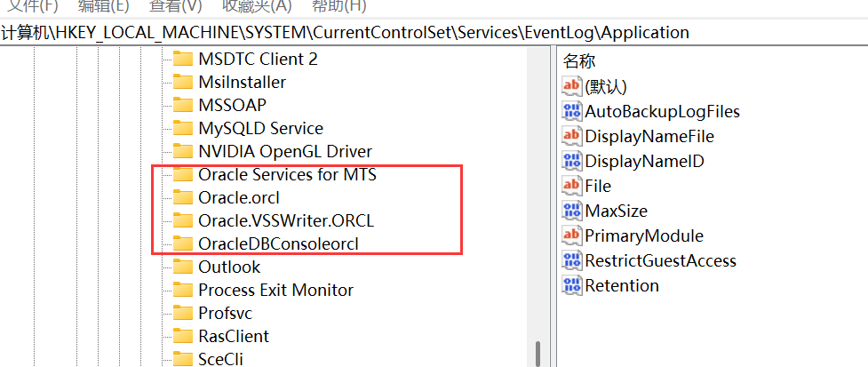Click the string icon beside File value
The image size is (868, 367).
[x=572, y=186]
